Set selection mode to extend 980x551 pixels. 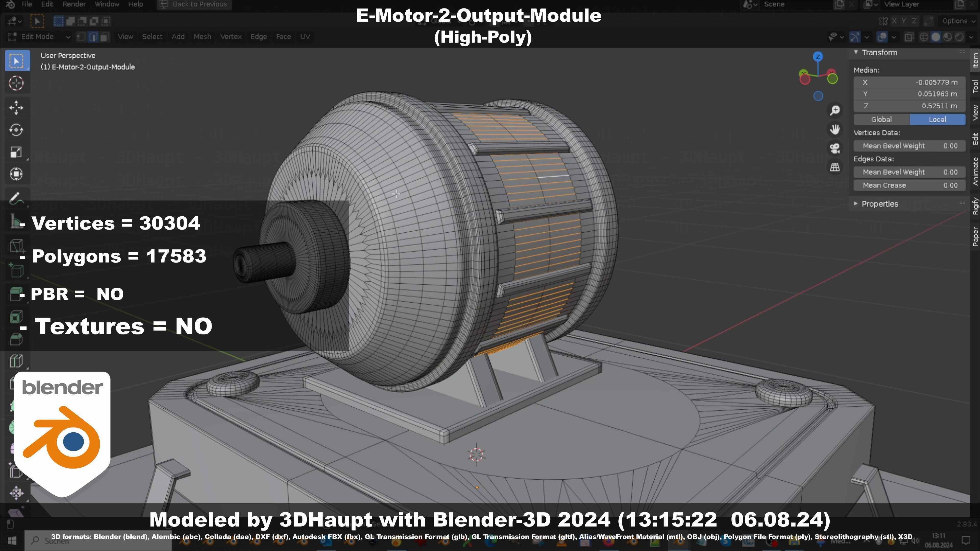pyautogui.click(x=70, y=21)
